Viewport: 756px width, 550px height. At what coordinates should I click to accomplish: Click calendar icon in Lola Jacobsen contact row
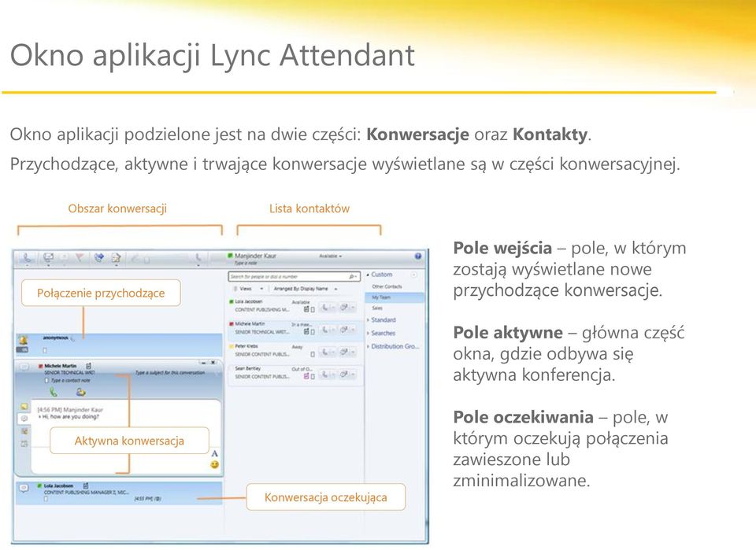click(x=306, y=308)
